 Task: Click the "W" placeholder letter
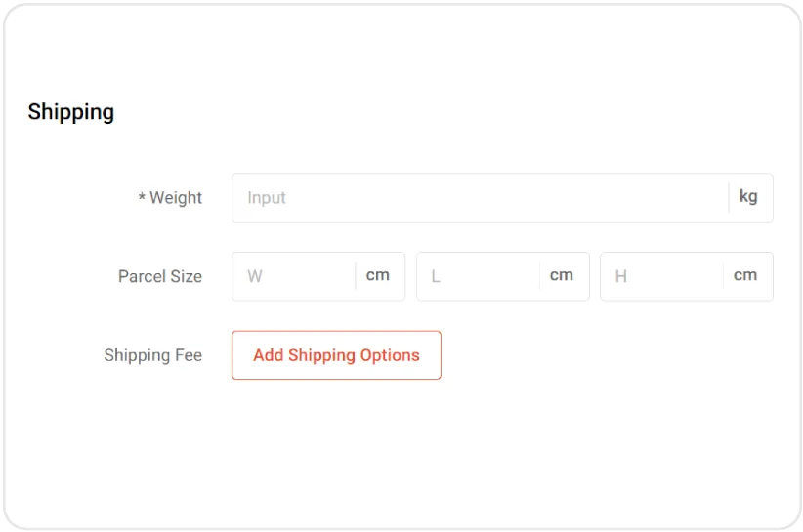click(255, 277)
